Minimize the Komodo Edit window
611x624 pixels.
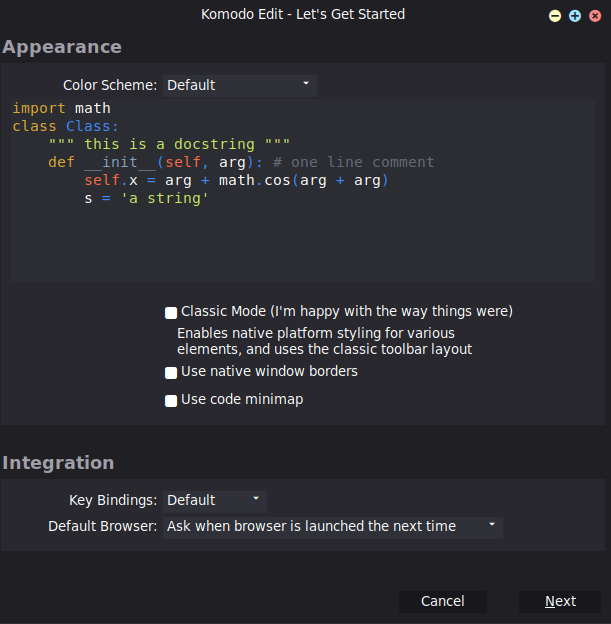[x=555, y=16]
